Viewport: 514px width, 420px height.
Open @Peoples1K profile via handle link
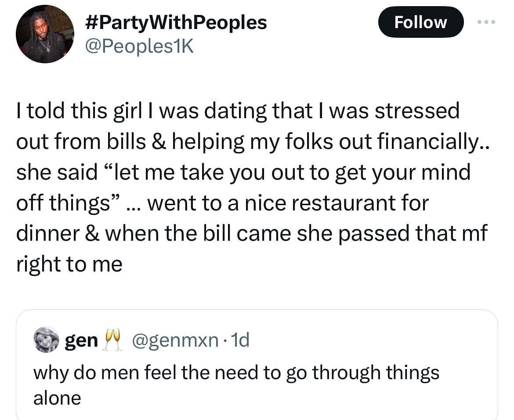(x=139, y=45)
